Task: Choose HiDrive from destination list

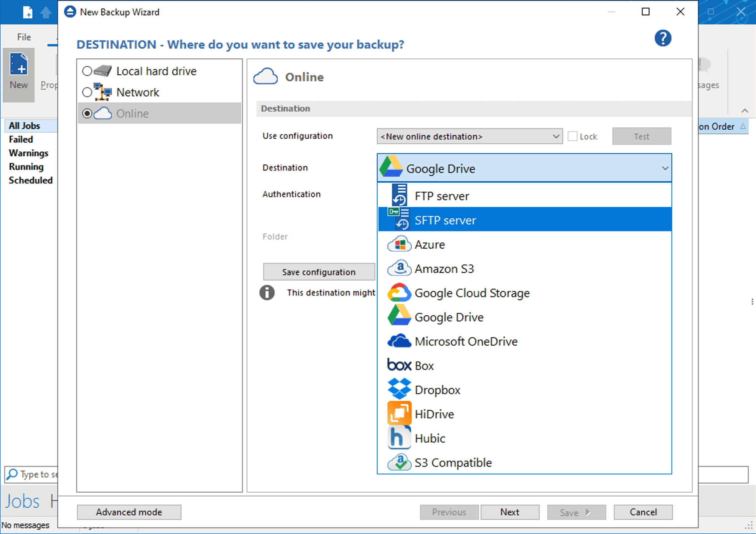Action: pyautogui.click(x=525, y=414)
